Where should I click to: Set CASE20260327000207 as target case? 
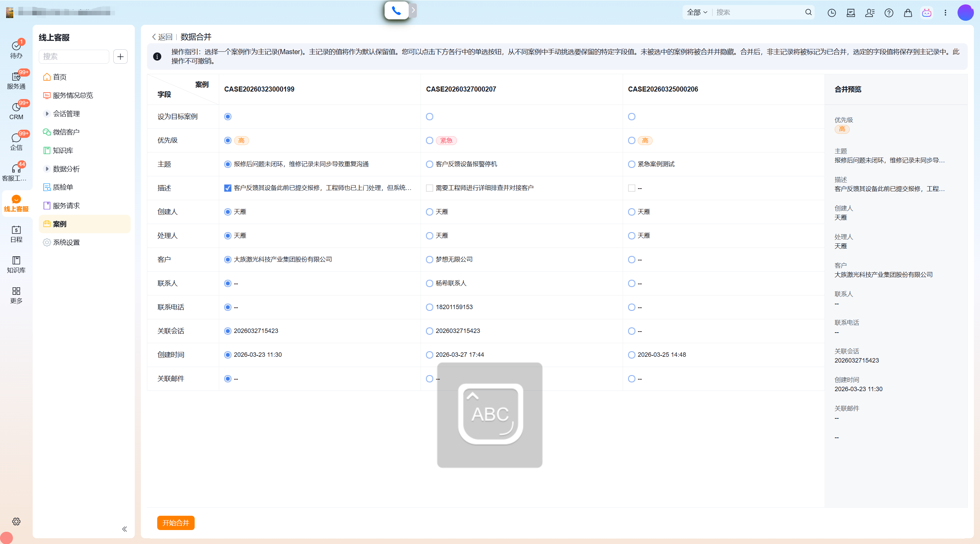429,116
